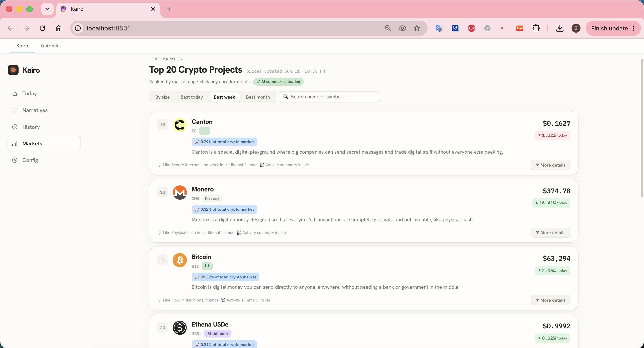Open a new browser tab
Viewport: 644px width, 348px height.
coord(169,9)
